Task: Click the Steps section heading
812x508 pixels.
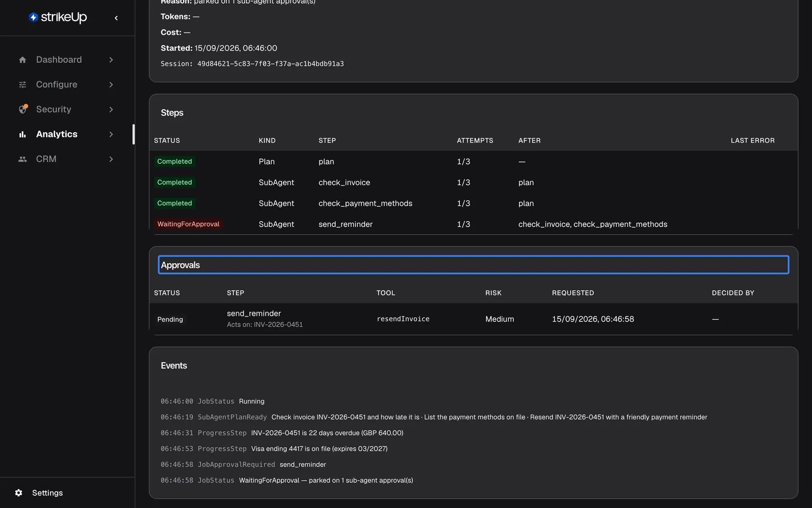Action: click(x=172, y=113)
